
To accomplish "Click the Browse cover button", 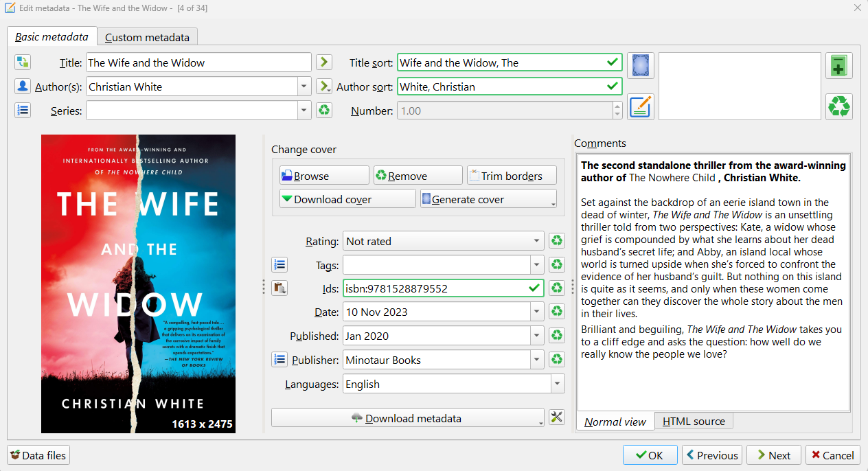I will [324, 176].
